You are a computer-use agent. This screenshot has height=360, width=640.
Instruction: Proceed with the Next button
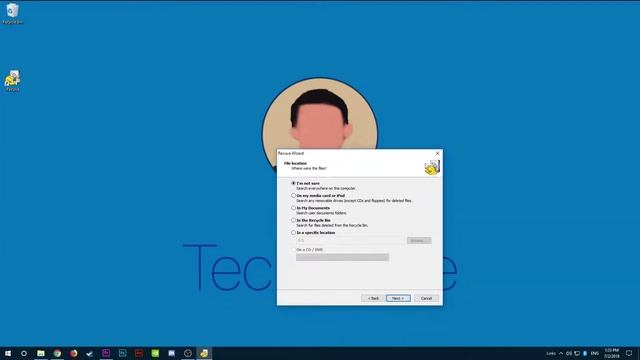pyautogui.click(x=398, y=298)
